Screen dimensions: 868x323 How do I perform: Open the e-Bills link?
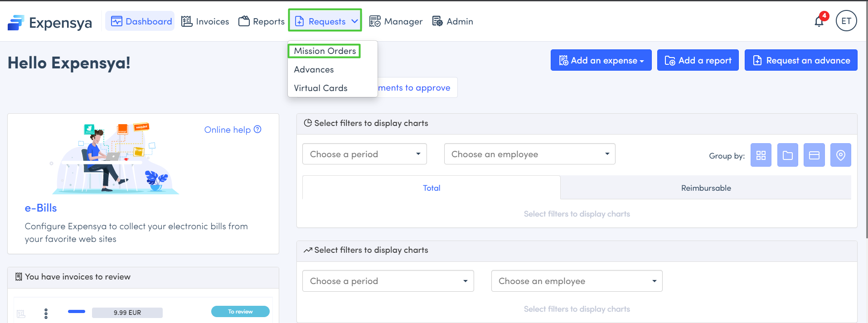41,208
